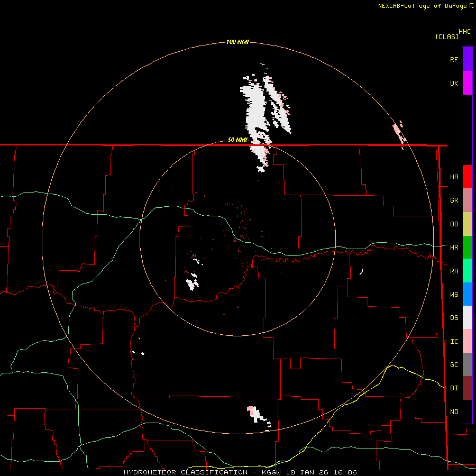Click the DS white legend swatch
Screen dimensions: 476x476
(467, 317)
